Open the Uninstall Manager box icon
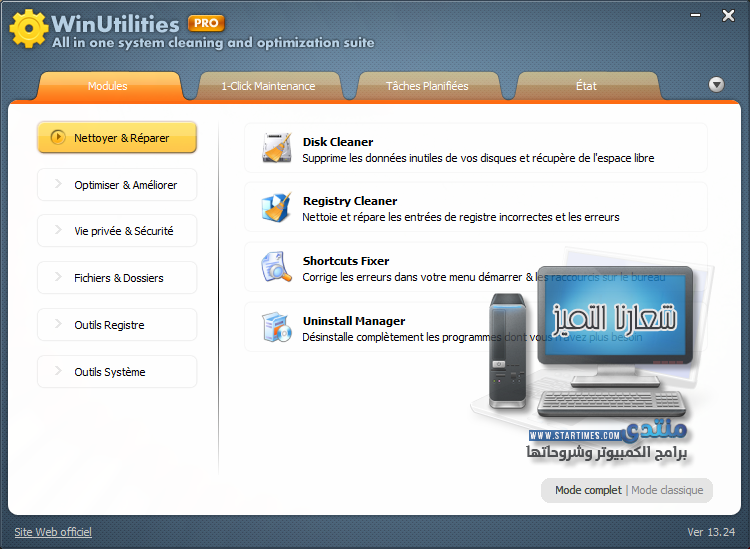 click(x=277, y=327)
